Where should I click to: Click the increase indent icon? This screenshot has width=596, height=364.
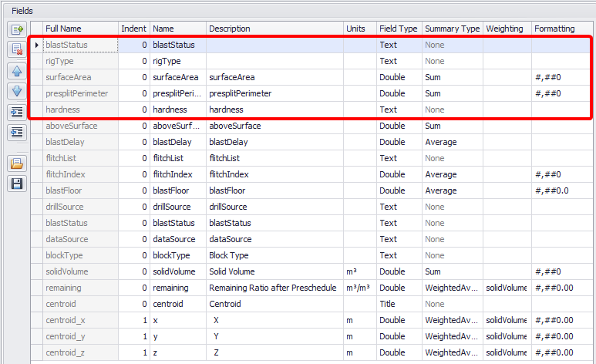pyautogui.click(x=17, y=112)
